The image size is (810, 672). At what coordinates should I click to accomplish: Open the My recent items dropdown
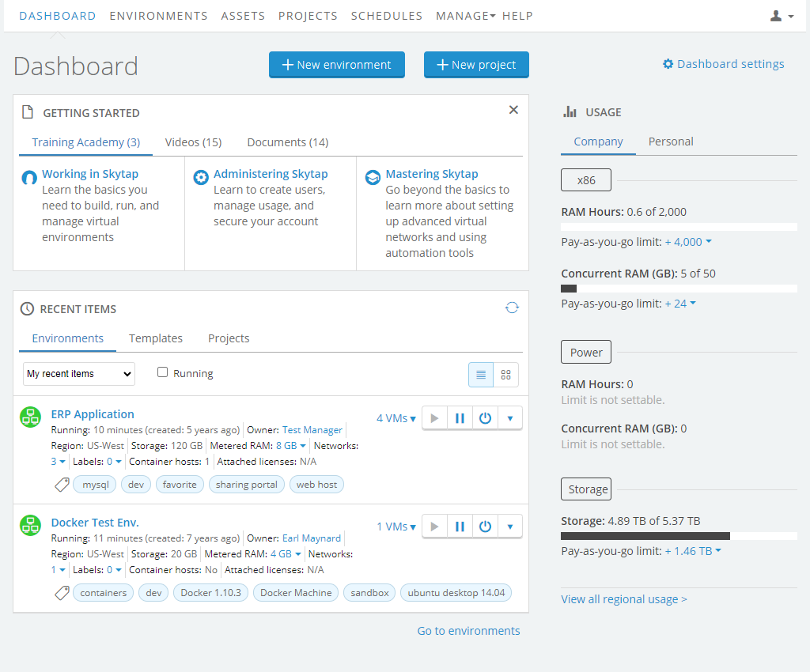(x=79, y=374)
